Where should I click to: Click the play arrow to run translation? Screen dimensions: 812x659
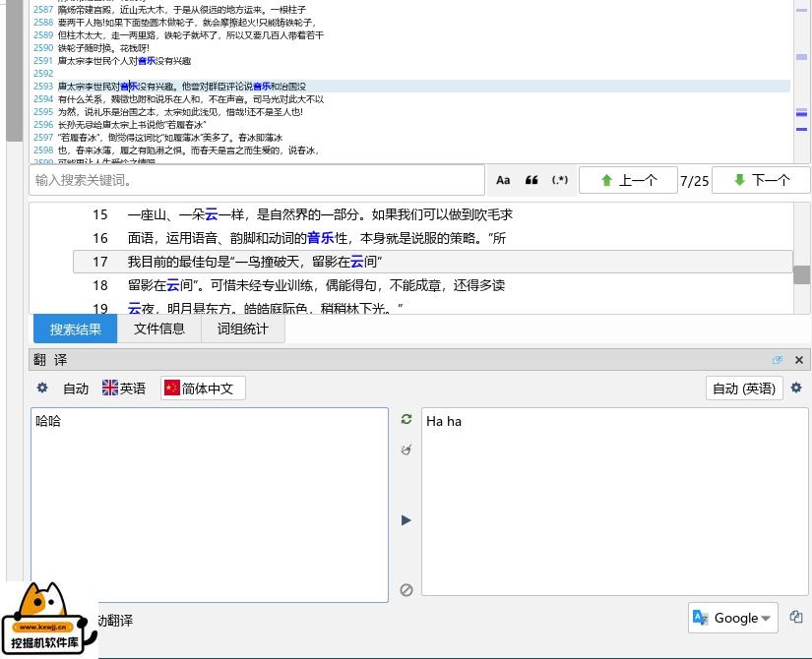click(x=406, y=520)
